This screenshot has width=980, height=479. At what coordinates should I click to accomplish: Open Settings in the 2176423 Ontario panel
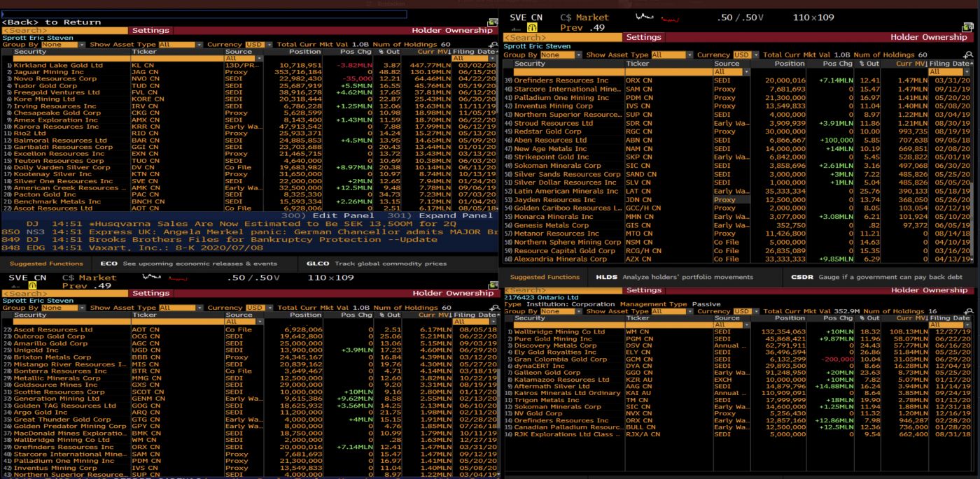[643, 290]
